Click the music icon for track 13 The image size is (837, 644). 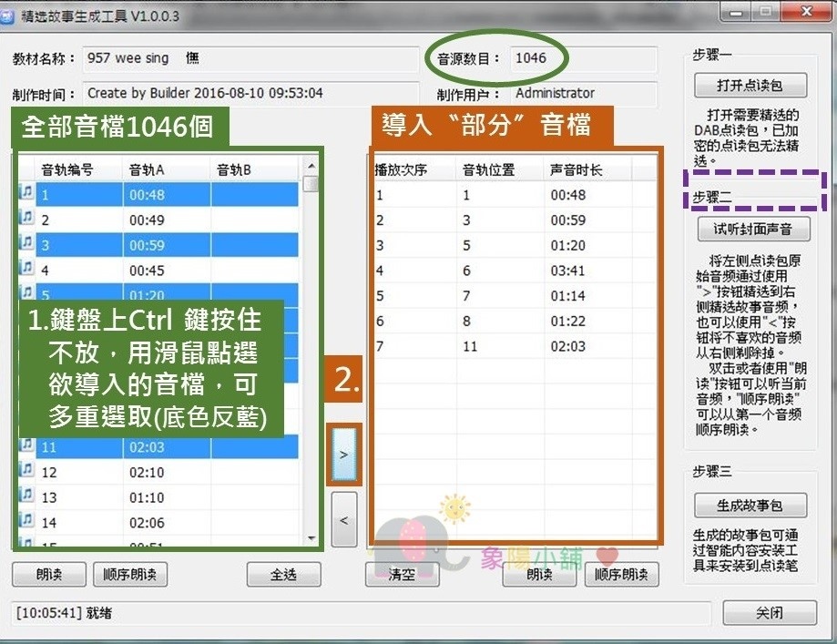[26, 494]
